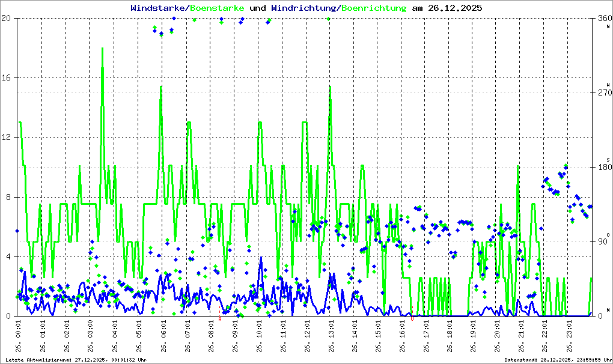
Task: Click the red "U" sunset marker
Action: click(412, 319)
